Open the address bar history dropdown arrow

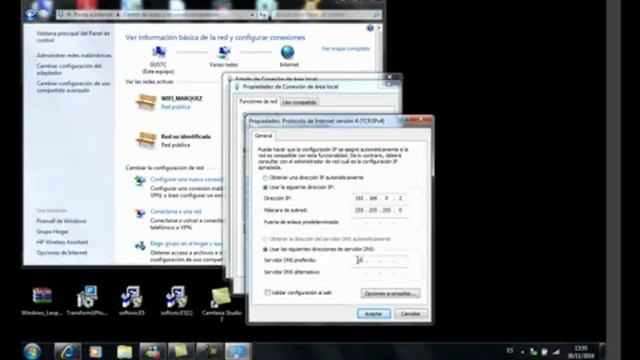[253, 15]
